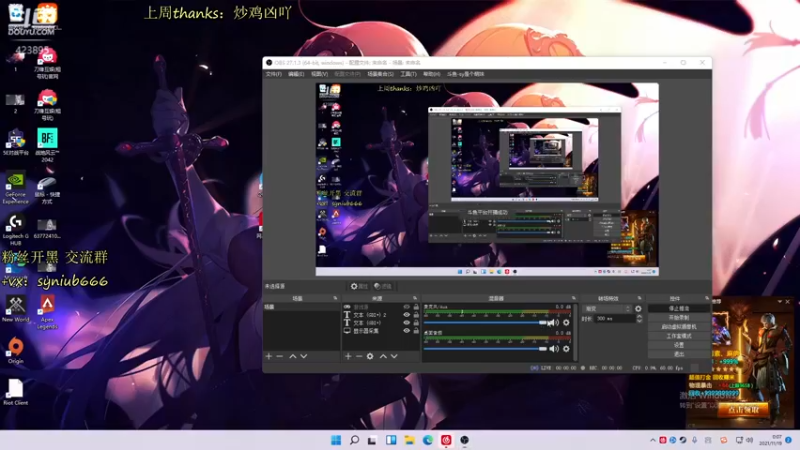Pop out the Audio Mixer dock panel
This screenshot has height=450, width=800.
coord(573,298)
